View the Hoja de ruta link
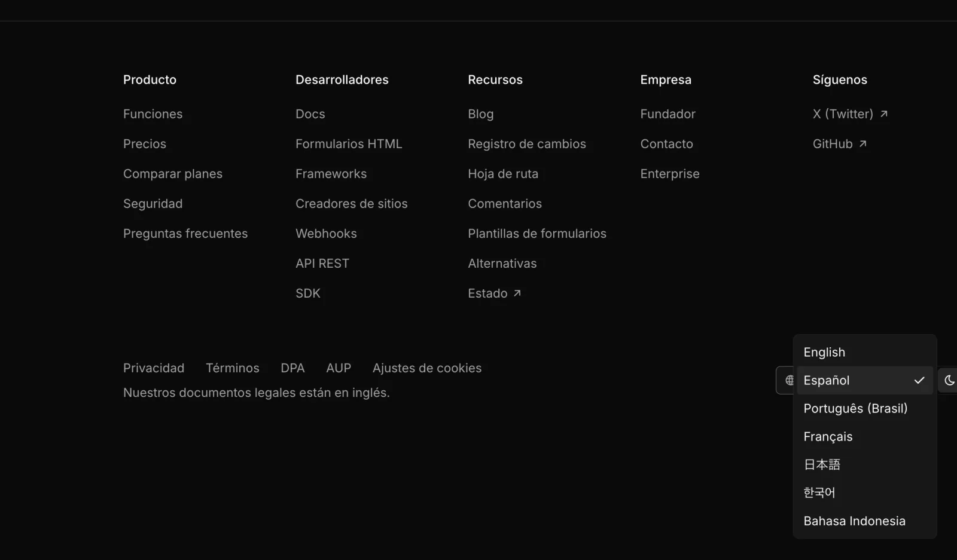Image resolution: width=957 pixels, height=560 pixels. pos(503,173)
